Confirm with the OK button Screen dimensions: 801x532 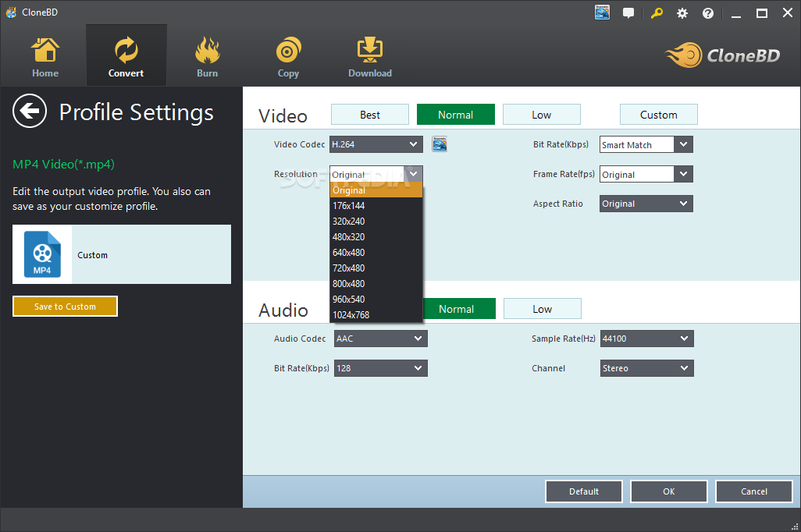click(669, 491)
